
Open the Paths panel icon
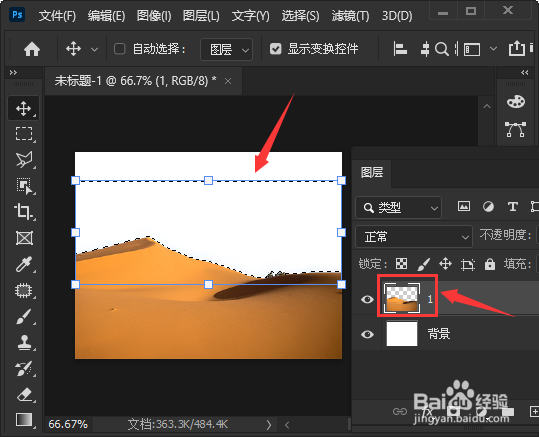click(x=515, y=129)
